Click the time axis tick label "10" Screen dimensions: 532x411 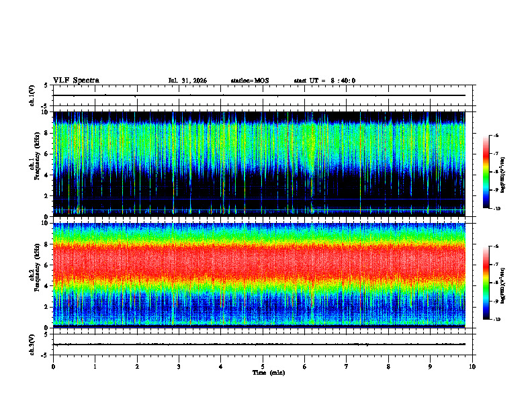pos(472,367)
